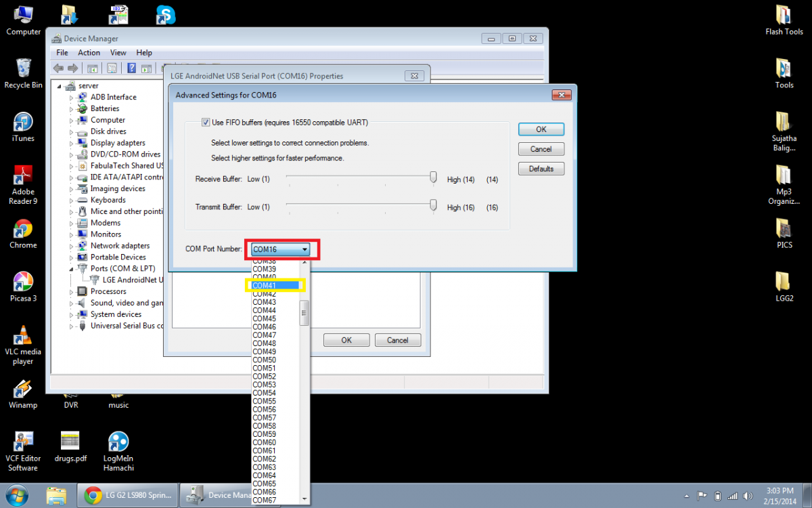Open iTunes desktop shortcut icon
The height and width of the screenshot is (508, 812).
point(23,123)
